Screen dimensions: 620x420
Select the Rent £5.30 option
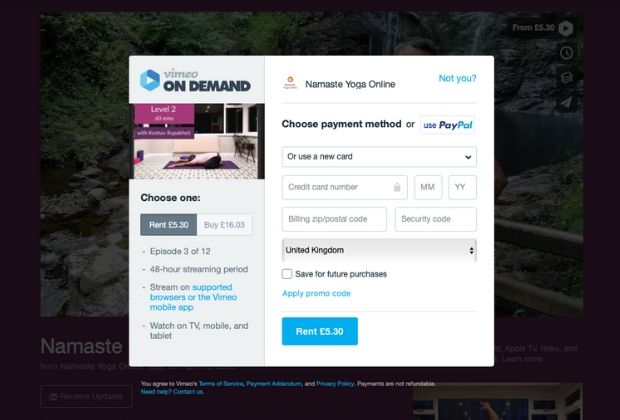click(168, 225)
